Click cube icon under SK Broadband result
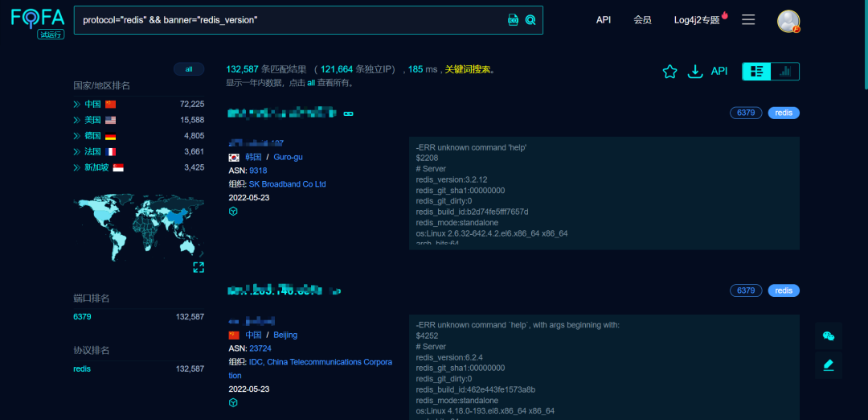 click(x=233, y=211)
